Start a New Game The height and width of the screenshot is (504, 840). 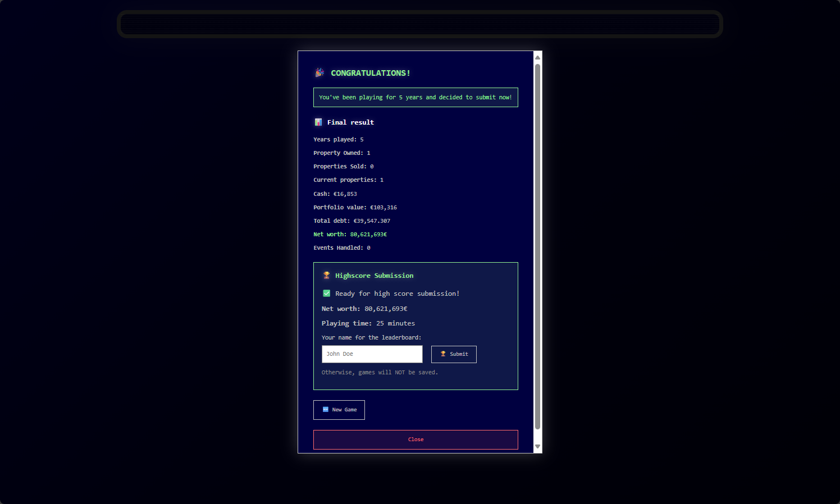tap(339, 410)
